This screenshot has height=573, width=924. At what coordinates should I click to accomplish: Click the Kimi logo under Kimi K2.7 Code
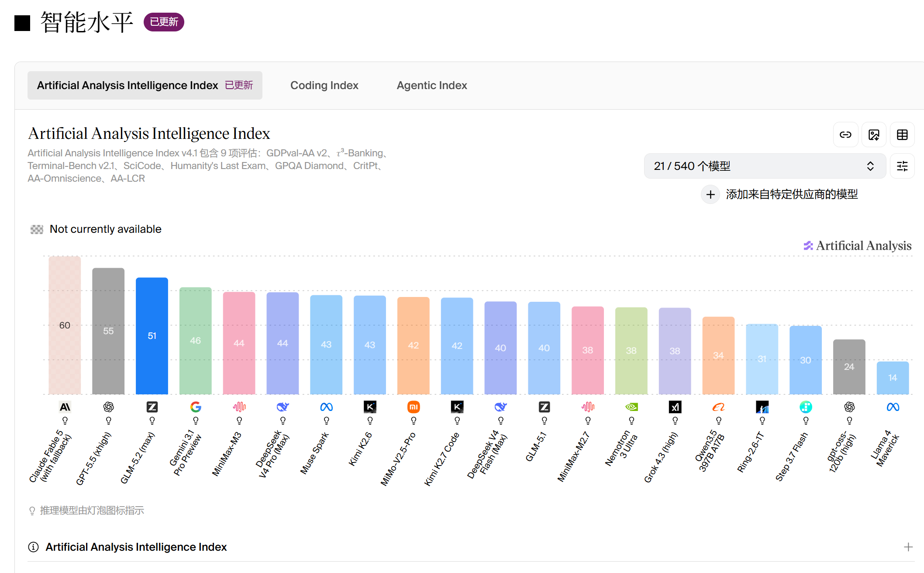pyautogui.click(x=457, y=407)
